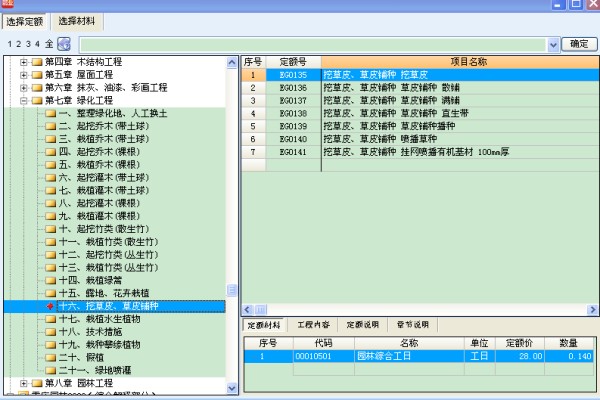Open 六、起挖灌木(带土球) folder
This screenshot has width=600, height=400.
point(104,178)
